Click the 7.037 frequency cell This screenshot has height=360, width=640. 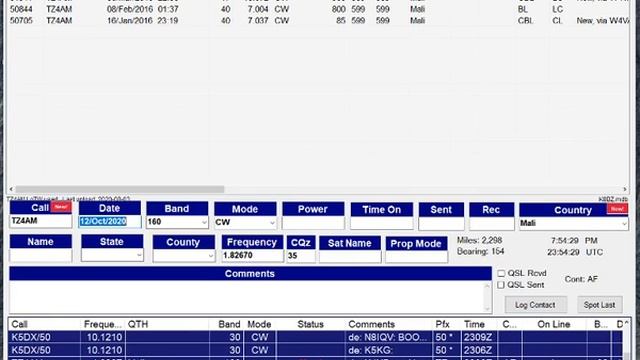(258, 20)
